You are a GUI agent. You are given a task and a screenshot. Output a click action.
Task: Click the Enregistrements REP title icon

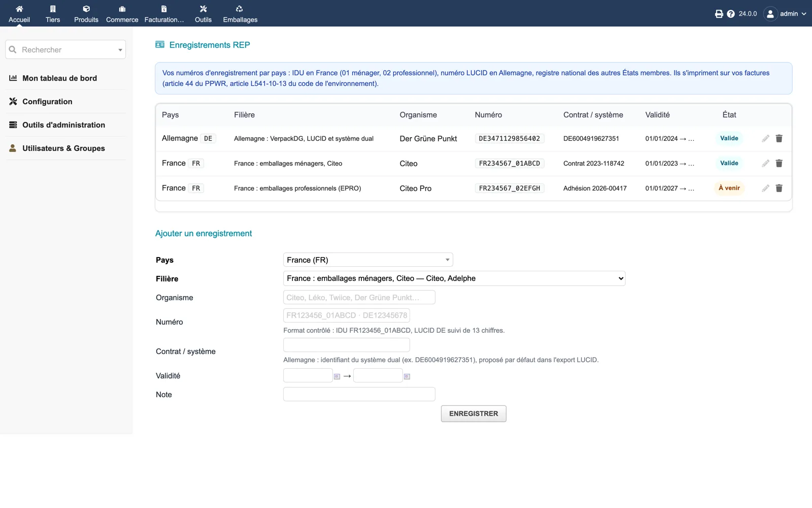click(160, 45)
